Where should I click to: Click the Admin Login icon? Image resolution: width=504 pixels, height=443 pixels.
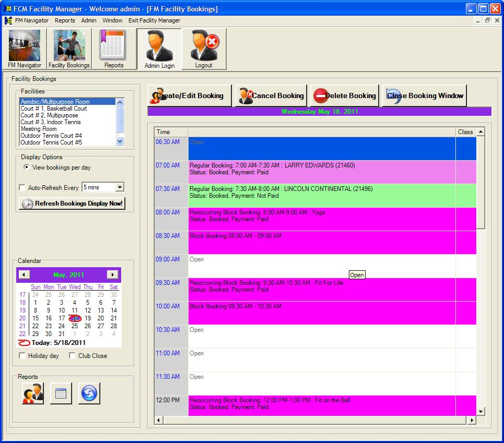pos(159,49)
